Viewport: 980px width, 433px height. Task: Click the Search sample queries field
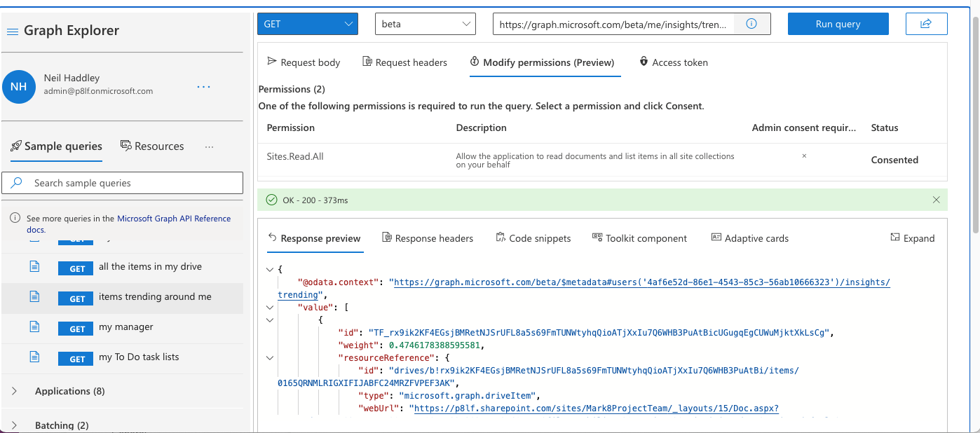point(123,183)
